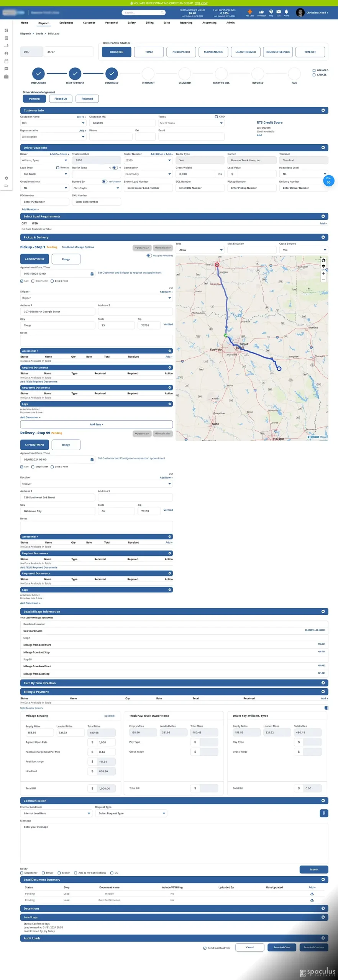The height and width of the screenshot is (980, 338).
Task: Open the Close Borders dropdown
Action: [x=304, y=250]
